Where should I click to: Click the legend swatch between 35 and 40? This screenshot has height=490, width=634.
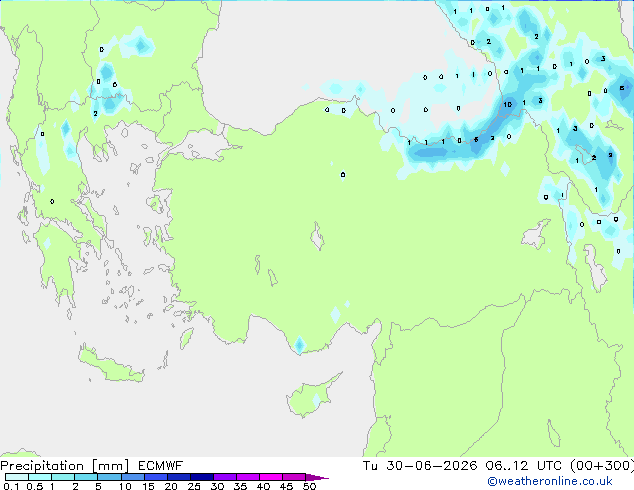(247, 477)
